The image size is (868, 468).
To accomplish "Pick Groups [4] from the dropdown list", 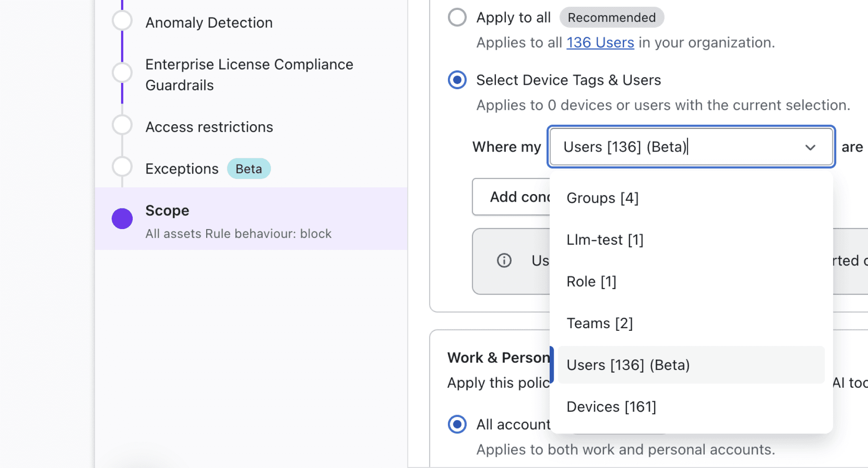I will [691, 198].
